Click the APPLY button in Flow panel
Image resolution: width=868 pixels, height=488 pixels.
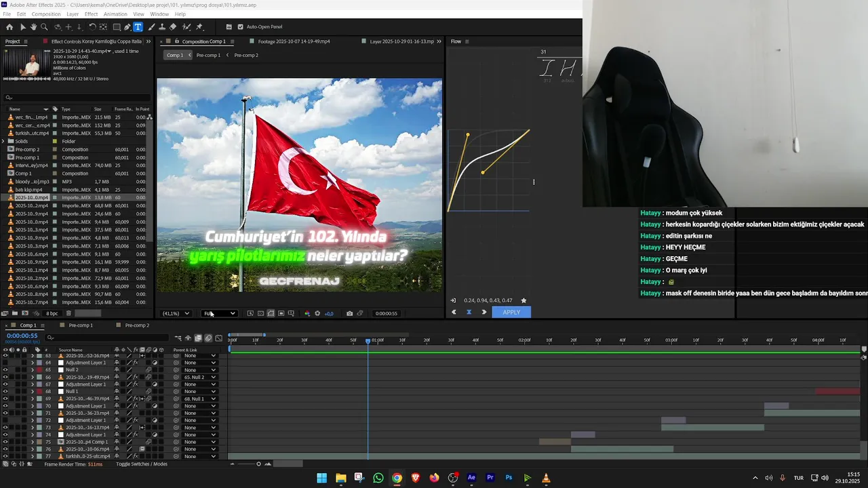(511, 312)
